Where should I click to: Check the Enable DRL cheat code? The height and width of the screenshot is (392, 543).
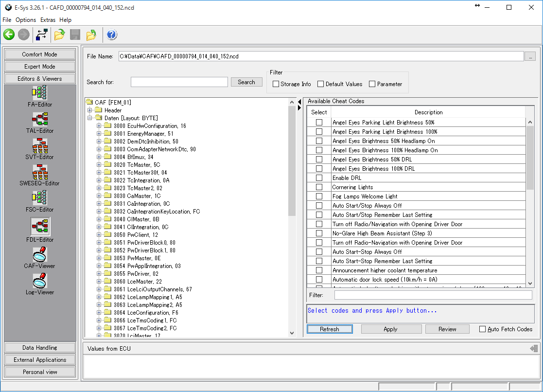(x=319, y=178)
